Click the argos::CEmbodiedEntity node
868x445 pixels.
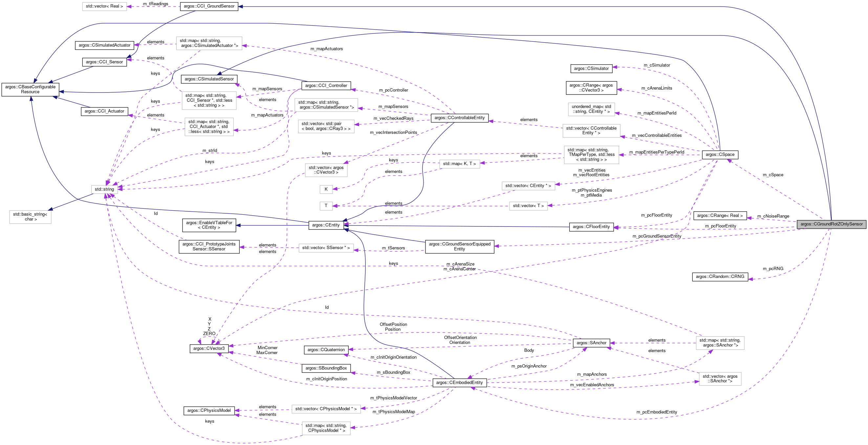coord(460,383)
